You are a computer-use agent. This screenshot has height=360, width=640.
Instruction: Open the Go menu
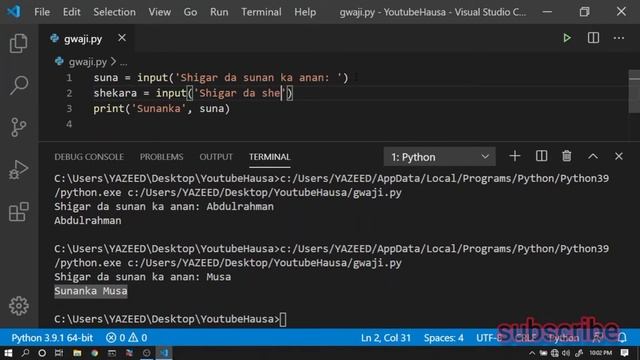point(190,12)
